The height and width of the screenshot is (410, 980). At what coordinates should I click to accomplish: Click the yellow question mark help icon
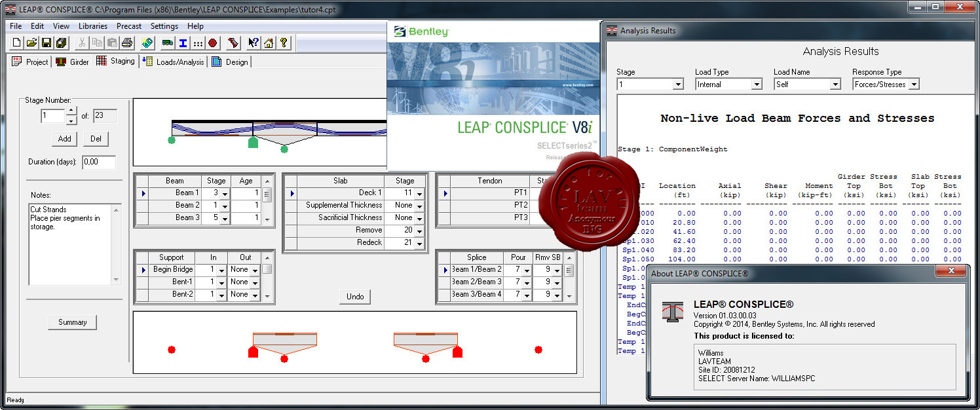(x=283, y=43)
